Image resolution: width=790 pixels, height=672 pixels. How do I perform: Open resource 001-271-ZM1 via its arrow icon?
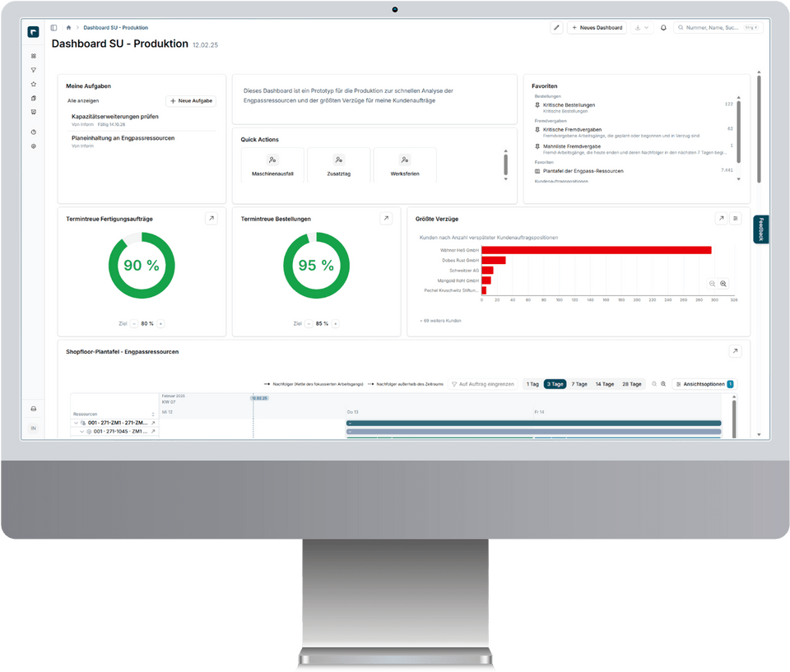[153, 423]
